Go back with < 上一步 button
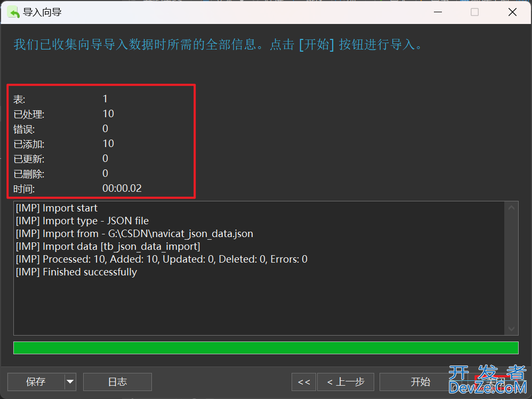Screen dimensions: 532x399 346,382
